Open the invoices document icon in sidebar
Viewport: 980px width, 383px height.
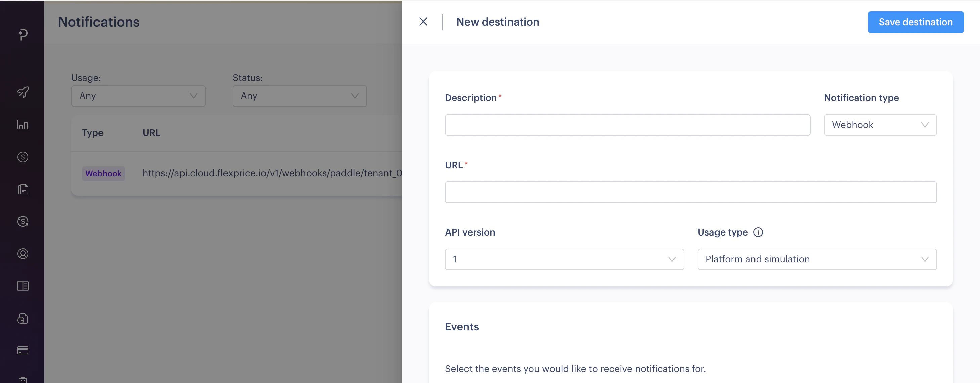click(x=23, y=189)
